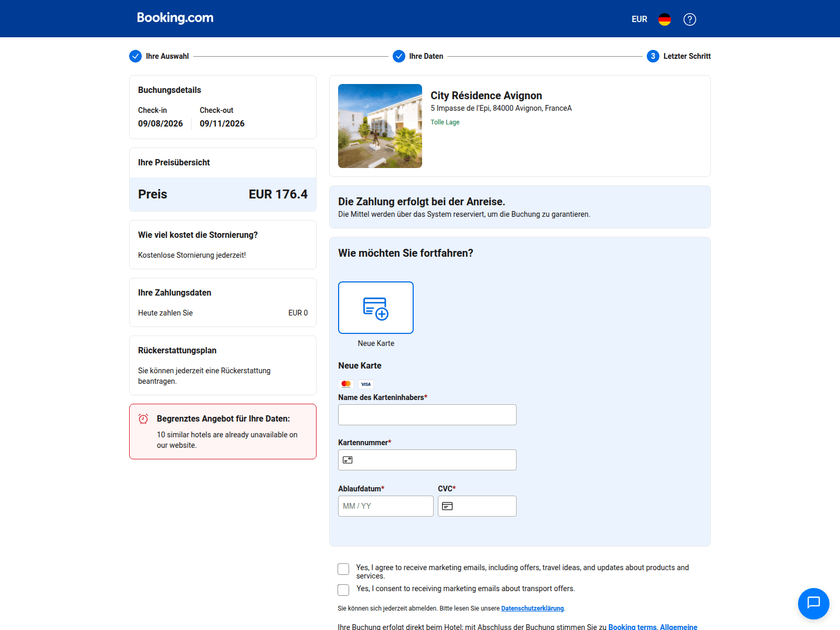The image size is (840, 630).
Task: Open the City Résidence Avignon hotel photo
Action: coord(380,126)
